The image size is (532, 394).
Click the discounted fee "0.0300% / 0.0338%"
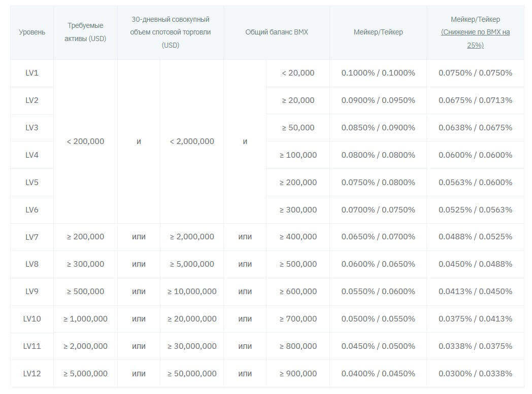coord(475,374)
